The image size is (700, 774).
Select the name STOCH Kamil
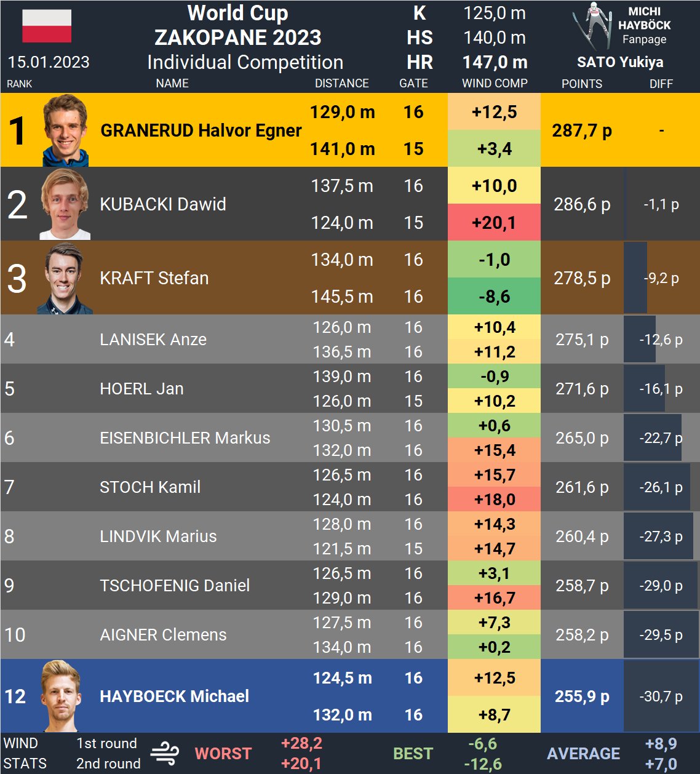(150, 487)
